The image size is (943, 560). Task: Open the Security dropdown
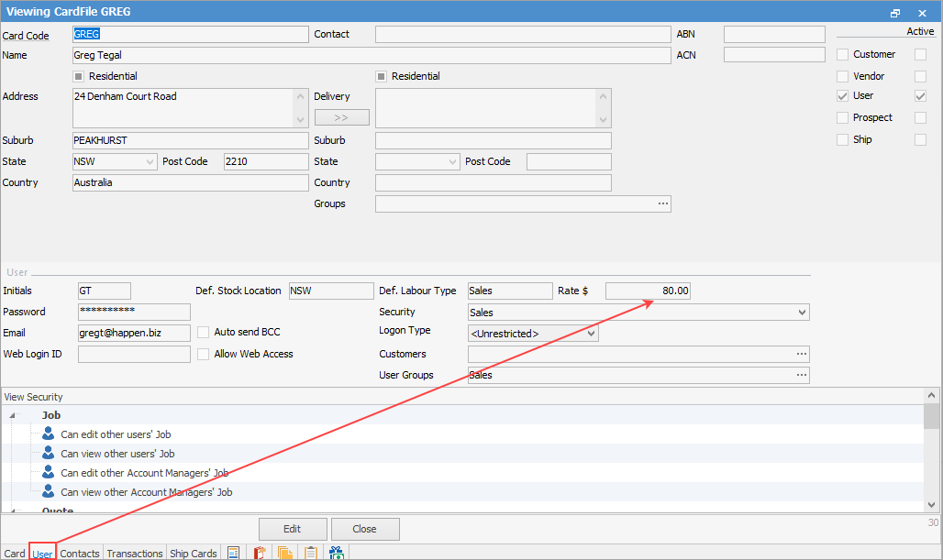(x=803, y=313)
